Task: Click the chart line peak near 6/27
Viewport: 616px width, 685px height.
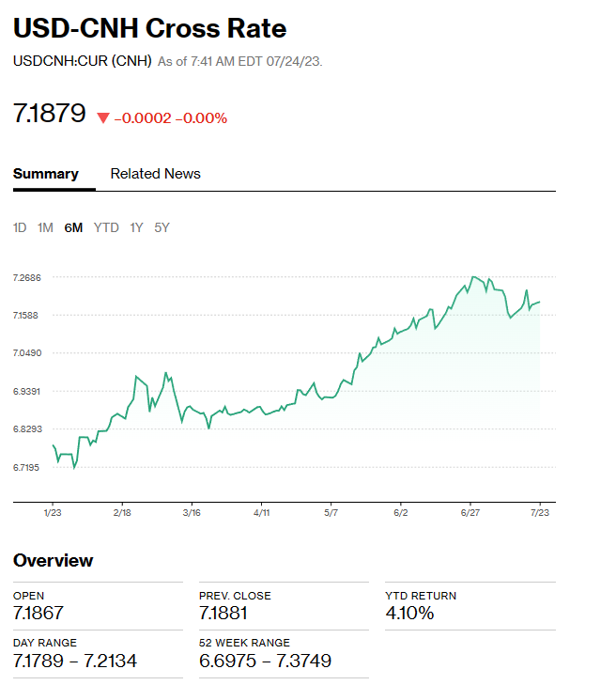Action: click(474, 277)
